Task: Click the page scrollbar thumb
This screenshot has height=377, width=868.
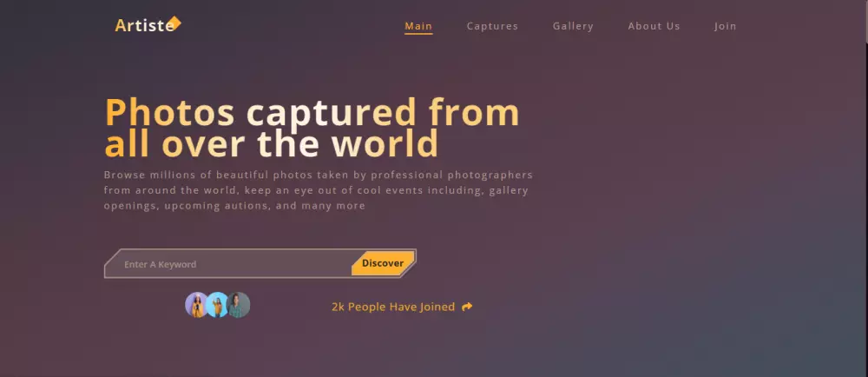Action: click(865, 21)
